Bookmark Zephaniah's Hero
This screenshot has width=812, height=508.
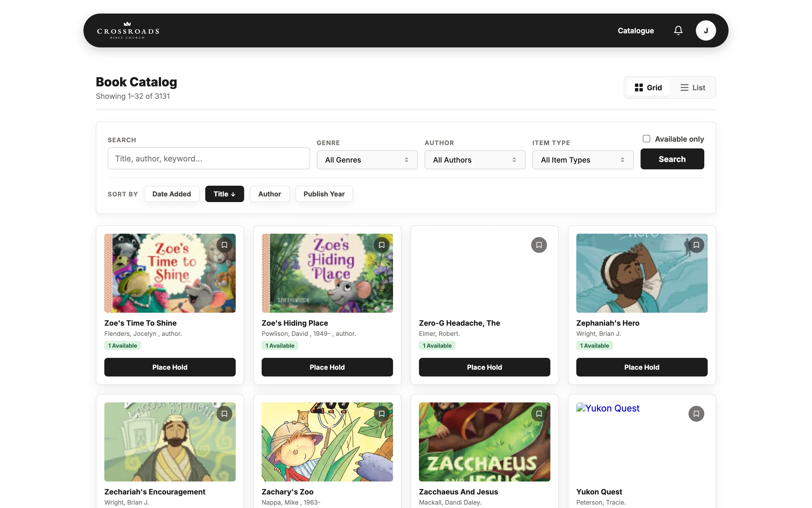(x=696, y=245)
